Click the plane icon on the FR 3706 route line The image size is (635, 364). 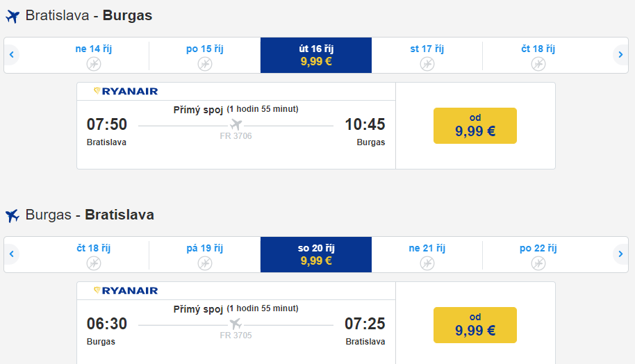(236, 124)
